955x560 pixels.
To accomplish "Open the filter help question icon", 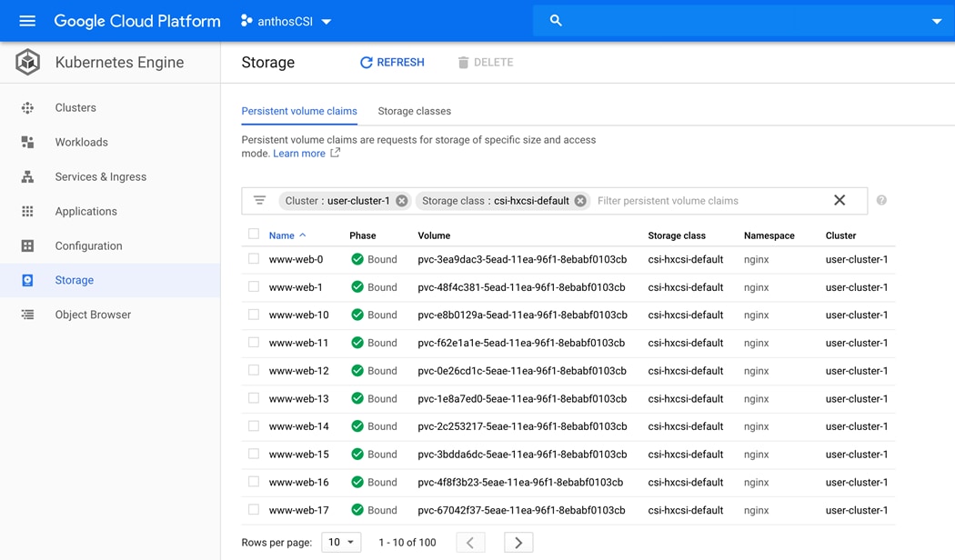I will pos(881,200).
